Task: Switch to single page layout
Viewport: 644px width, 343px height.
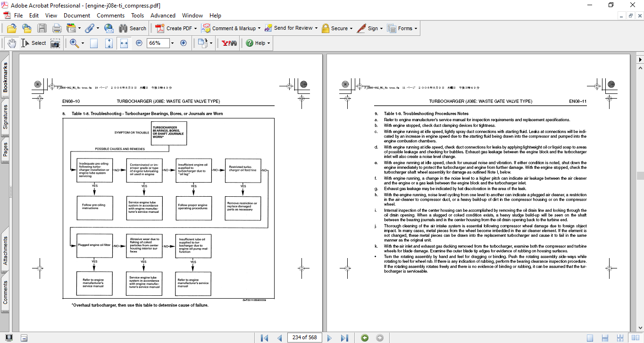Action: pyautogui.click(x=590, y=338)
